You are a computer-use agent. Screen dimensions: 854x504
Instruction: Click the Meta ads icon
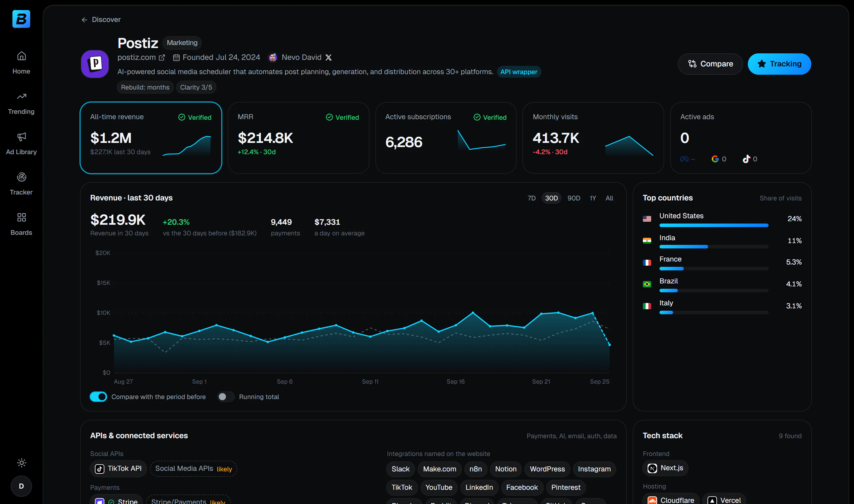pyautogui.click(x=684, y=159)
